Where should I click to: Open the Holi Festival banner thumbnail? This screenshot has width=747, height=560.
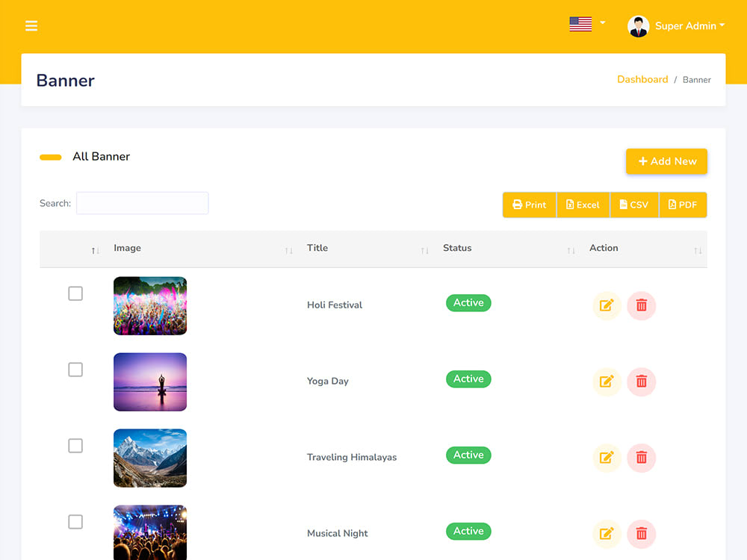150,305
